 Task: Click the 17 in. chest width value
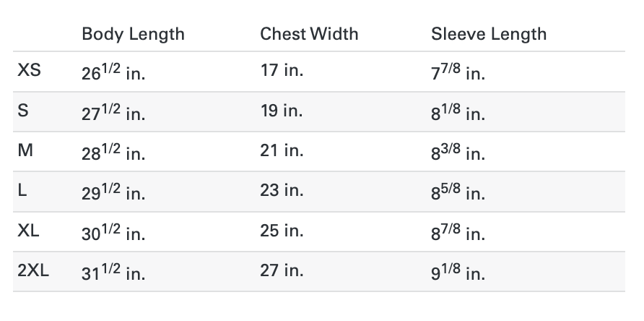tap(282, 70)
